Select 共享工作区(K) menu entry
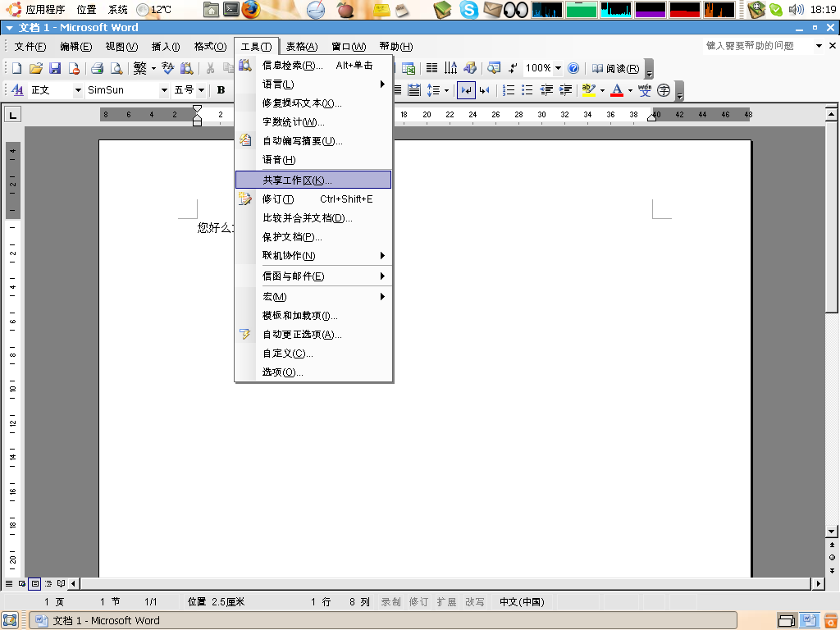The width and height of the screenshot is (840, 630). (313, 180)
